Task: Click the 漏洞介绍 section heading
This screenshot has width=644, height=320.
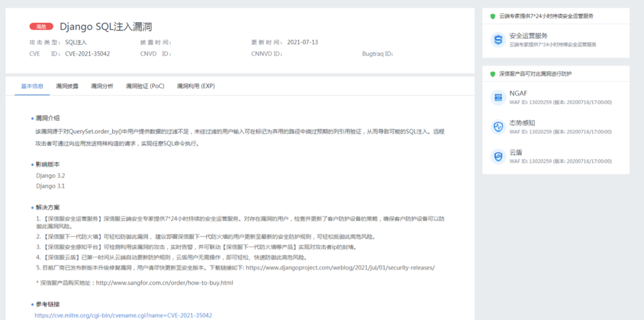Action: pos(48,118)
